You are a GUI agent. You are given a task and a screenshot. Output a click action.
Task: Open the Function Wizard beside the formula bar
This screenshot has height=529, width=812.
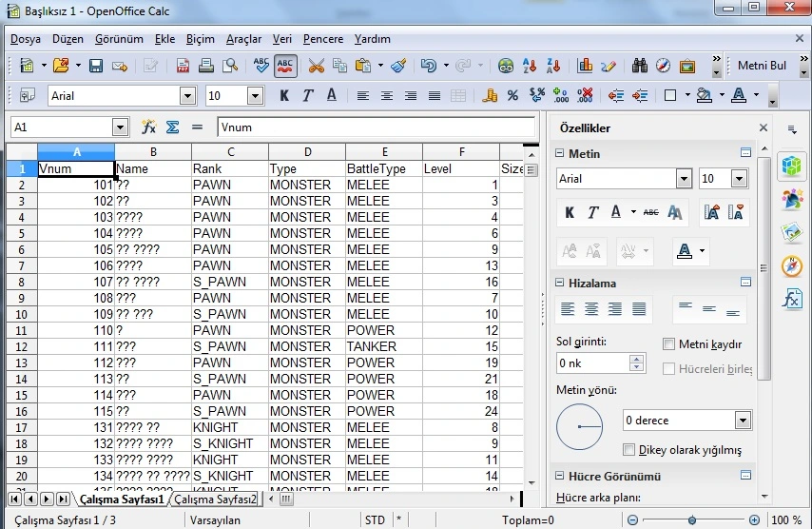pyautogui.click(x=148, y=127)
